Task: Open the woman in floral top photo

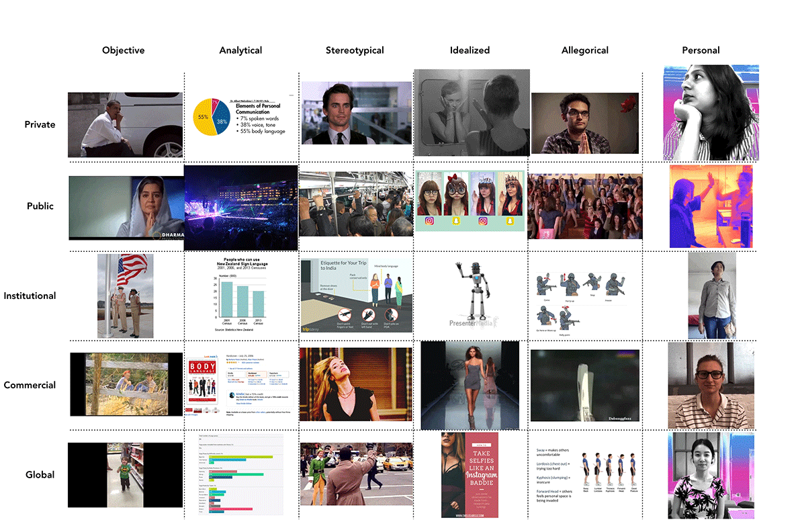Action: pos(711,476)
